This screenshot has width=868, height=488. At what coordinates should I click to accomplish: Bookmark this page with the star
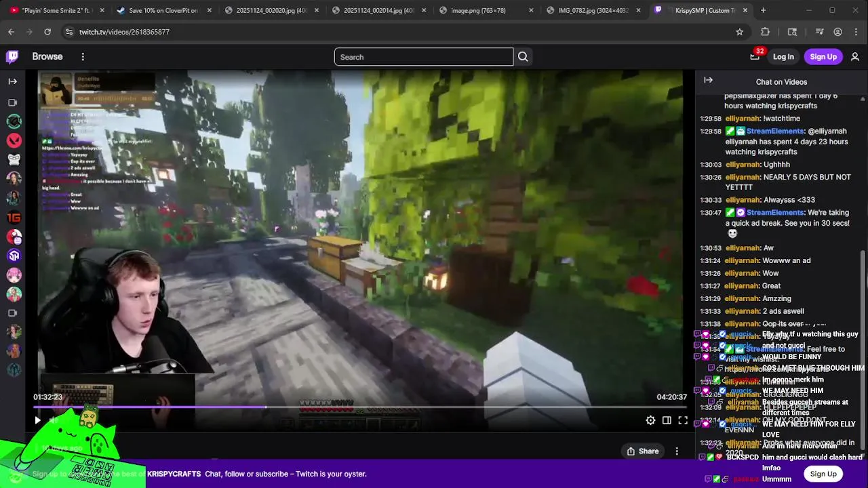[740, 32]
